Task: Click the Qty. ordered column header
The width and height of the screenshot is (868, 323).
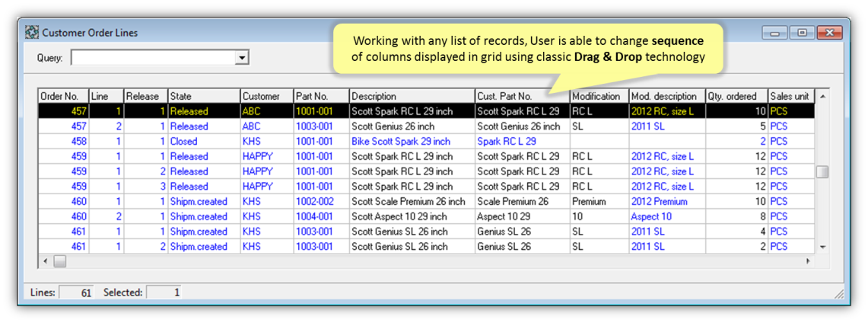Action: [736, 97]
